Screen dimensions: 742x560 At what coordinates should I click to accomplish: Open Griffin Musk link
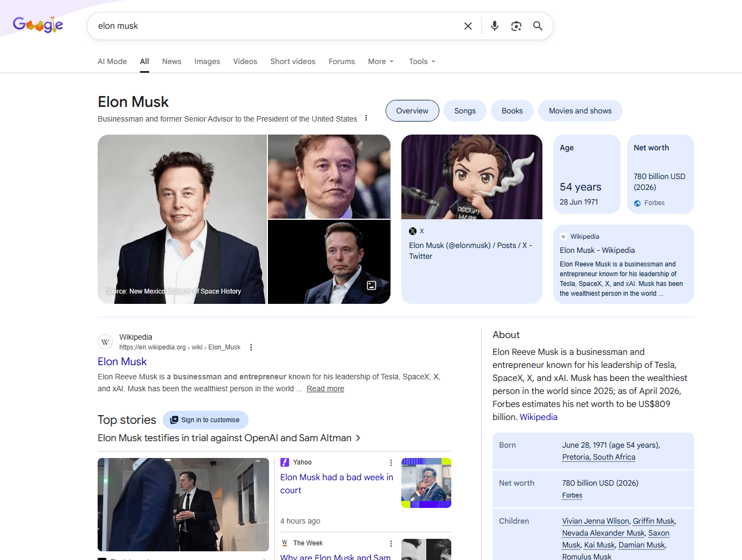click(654, 521)
